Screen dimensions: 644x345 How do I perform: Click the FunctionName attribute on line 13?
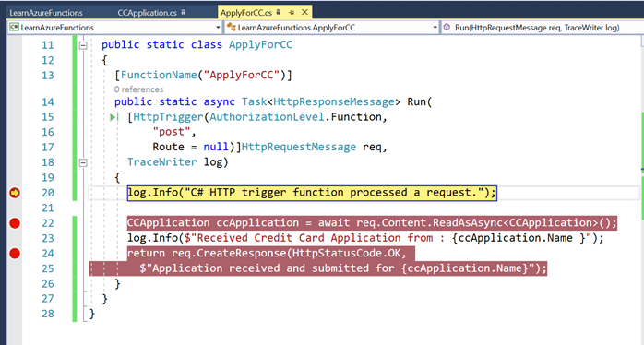coord(159,75)
